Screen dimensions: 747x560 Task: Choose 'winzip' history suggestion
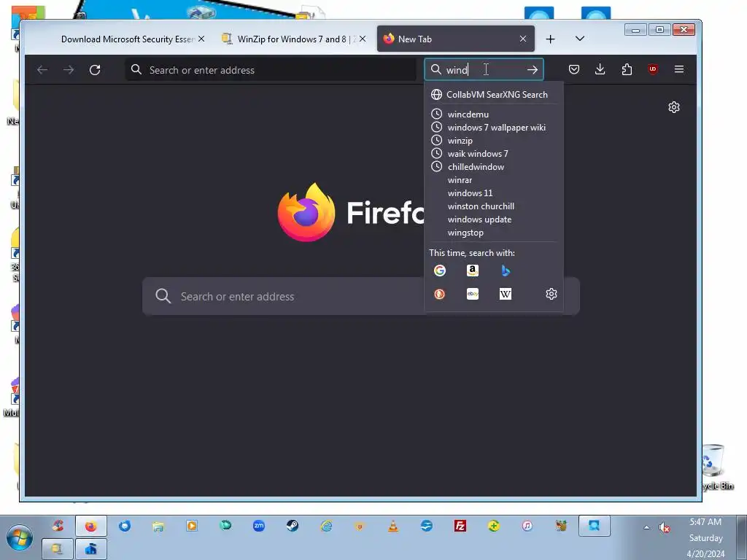click(494, 141)
